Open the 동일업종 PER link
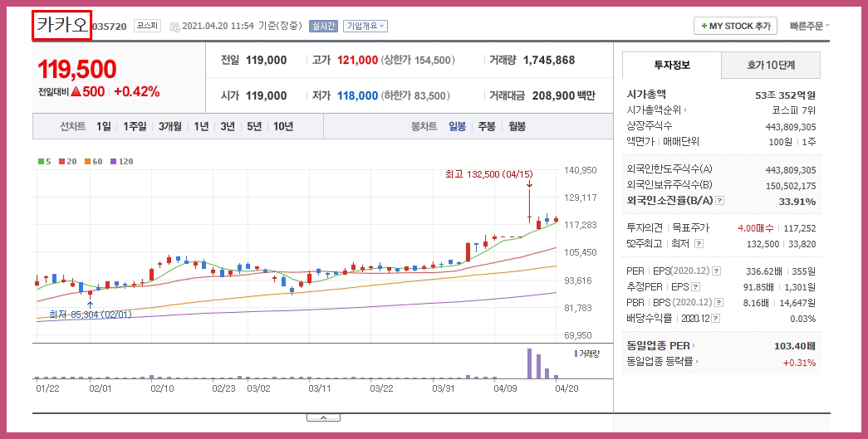Viewport: 868px width, 439px height. 661,345
